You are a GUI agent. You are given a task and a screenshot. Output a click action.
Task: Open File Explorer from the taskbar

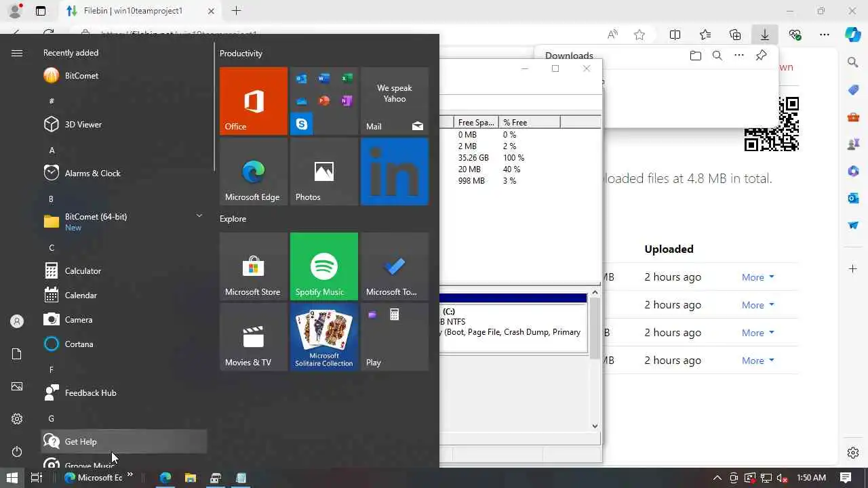[x=190, y=478]
